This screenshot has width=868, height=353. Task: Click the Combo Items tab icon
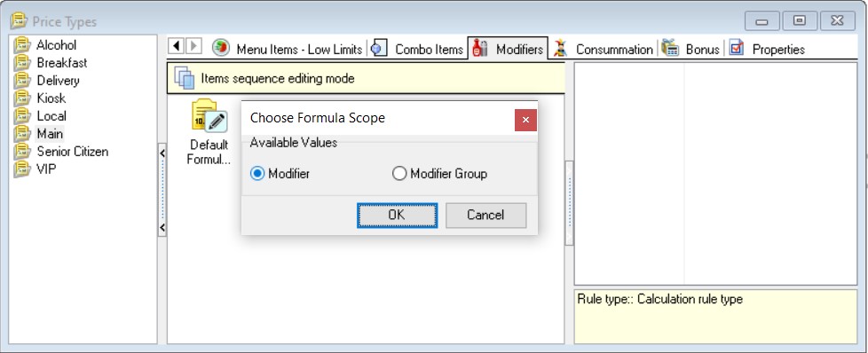click(x=379, y=49)
